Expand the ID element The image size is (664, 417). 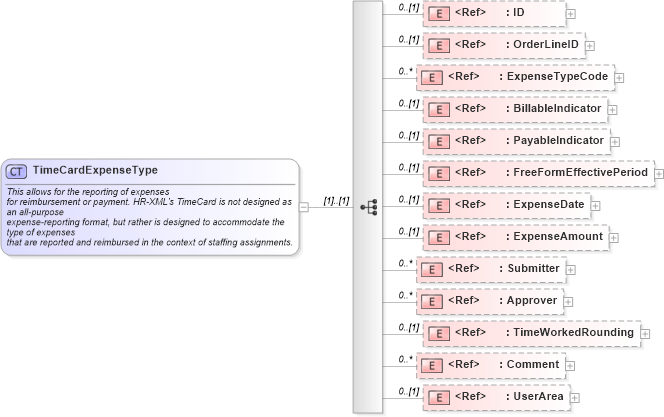(x=571, y=14)
